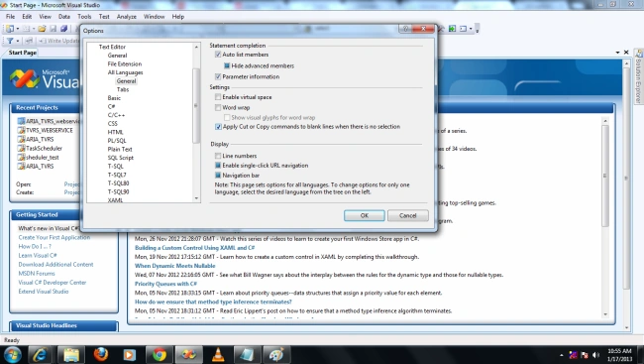
Task: Open the File menu
Action: [x=10, y=17]
